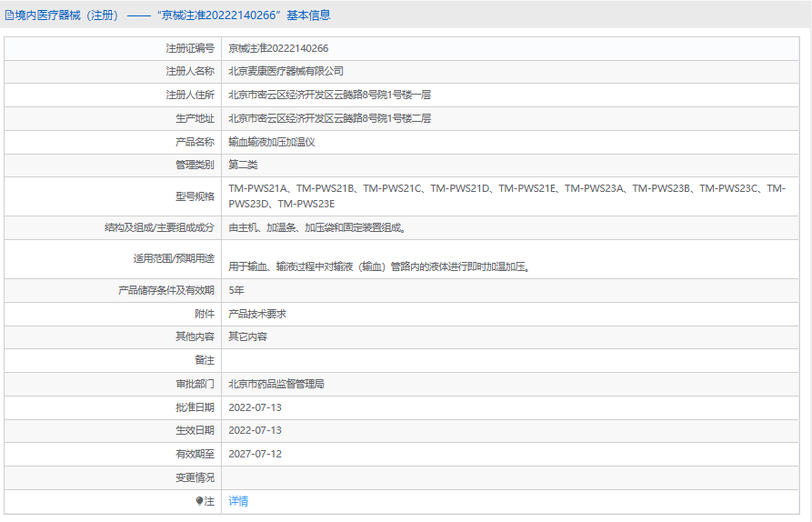
Task: Click the 管理类别 row label
Action: point(195,165)
